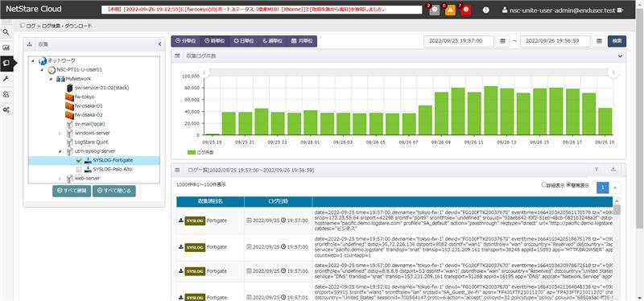The width and height of the screenshot is (644, 301).
Task: Open the red critical alerts badge
Action: (466, 10)
